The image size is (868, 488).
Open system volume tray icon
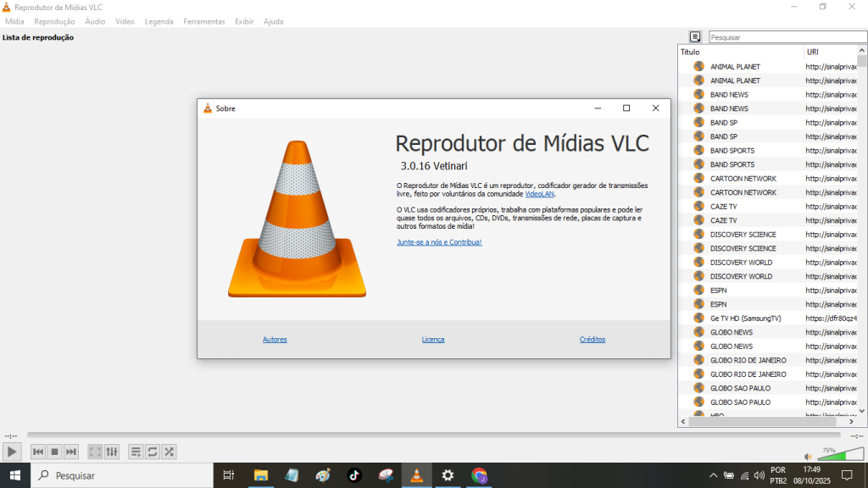759,475
